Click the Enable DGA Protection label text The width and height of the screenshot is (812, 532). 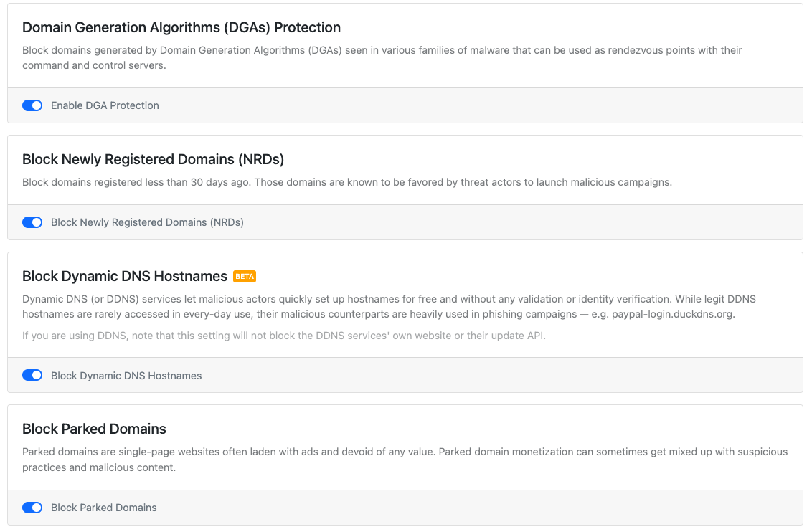coord(105,105)
